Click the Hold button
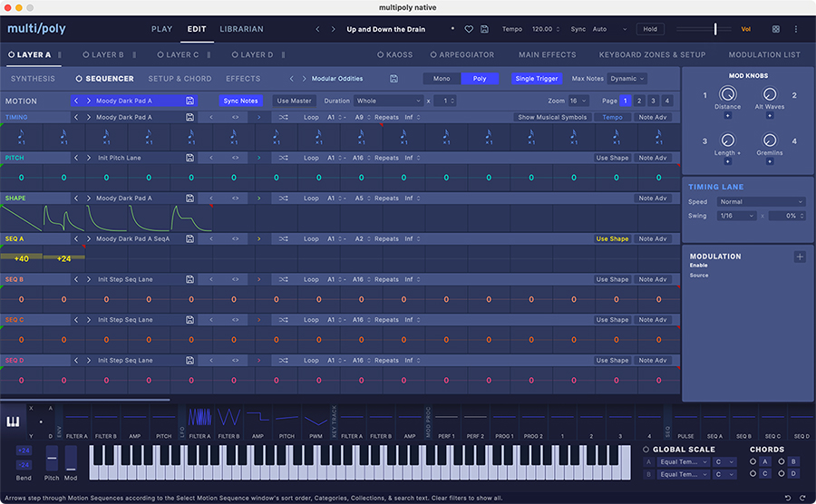816x504 pixels. [x=650, y=29]
